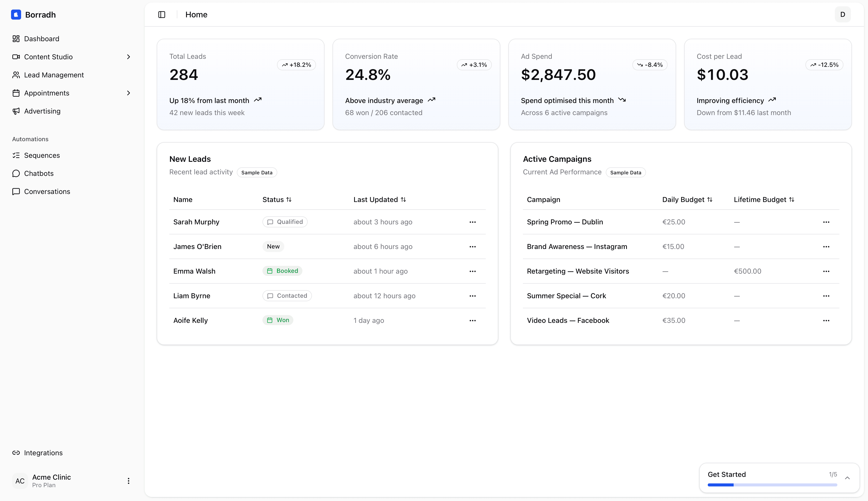Expand the Appointments section chevron

[128, 93]
